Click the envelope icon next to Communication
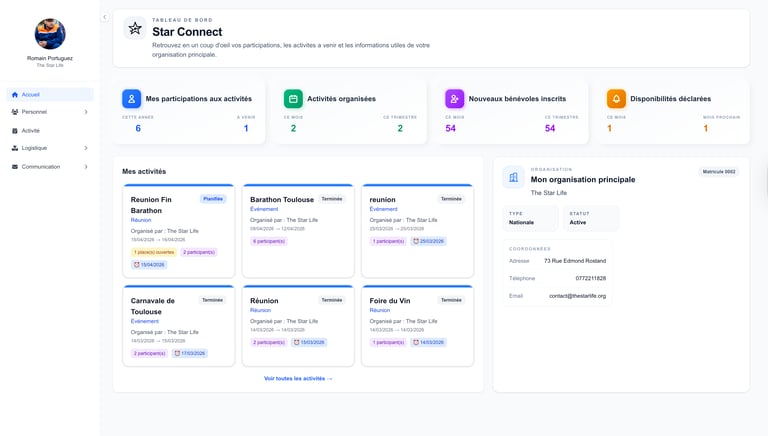The height and width of the screenshot is (436, 768). click(15, 167)
